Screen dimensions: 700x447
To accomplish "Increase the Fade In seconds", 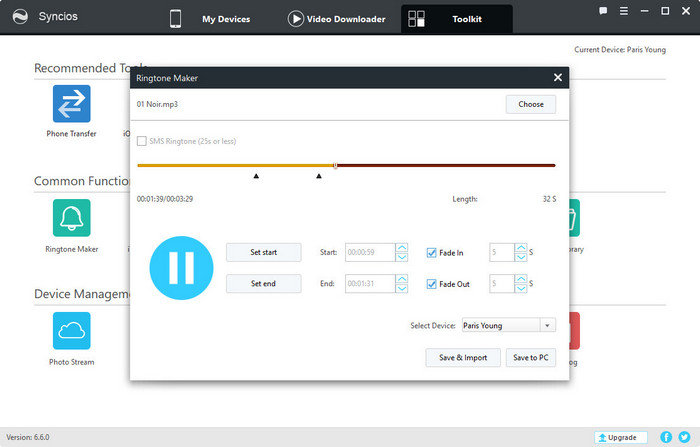I will point(521,248).
